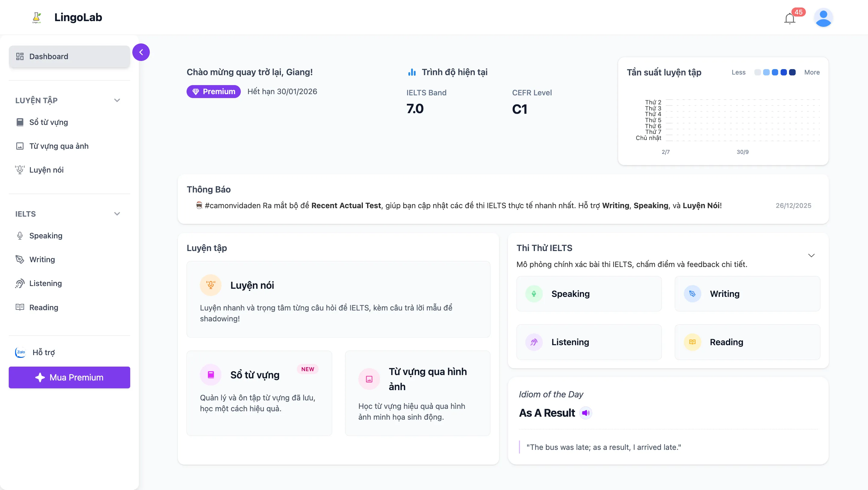Select the Sổ từ vựng notebook icon

[20, 122]
